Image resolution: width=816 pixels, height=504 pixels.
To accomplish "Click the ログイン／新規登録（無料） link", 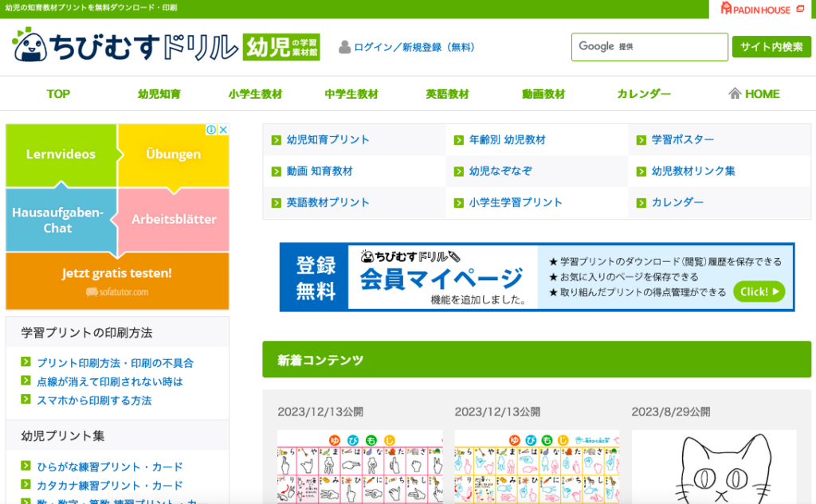I will [414, 47].
